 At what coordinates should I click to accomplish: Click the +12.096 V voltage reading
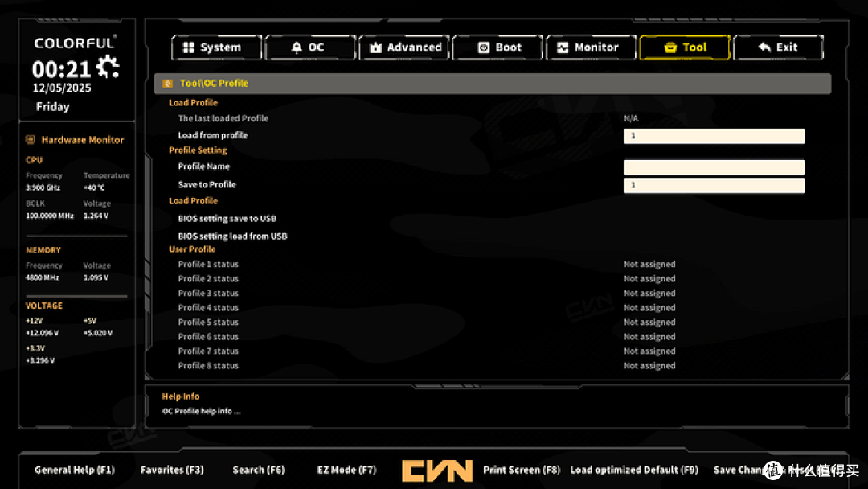tap(42, 333)
